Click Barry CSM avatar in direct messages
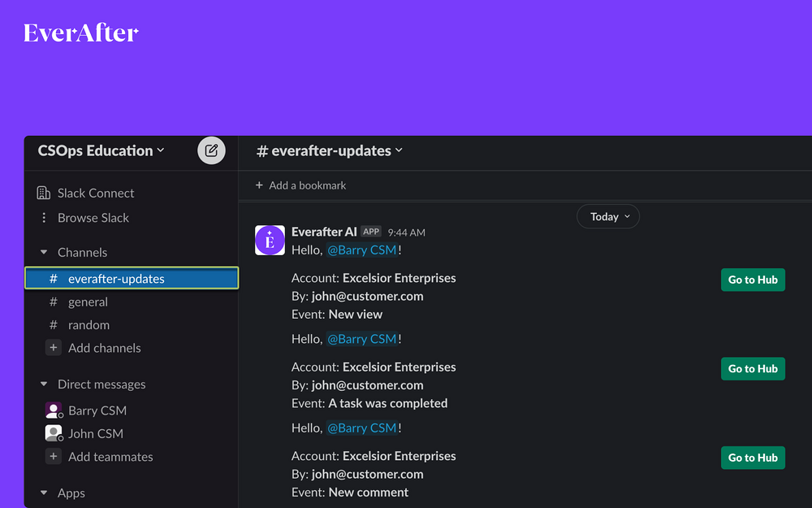This screenshot has width=812, height=508. [x=54, y=410]
